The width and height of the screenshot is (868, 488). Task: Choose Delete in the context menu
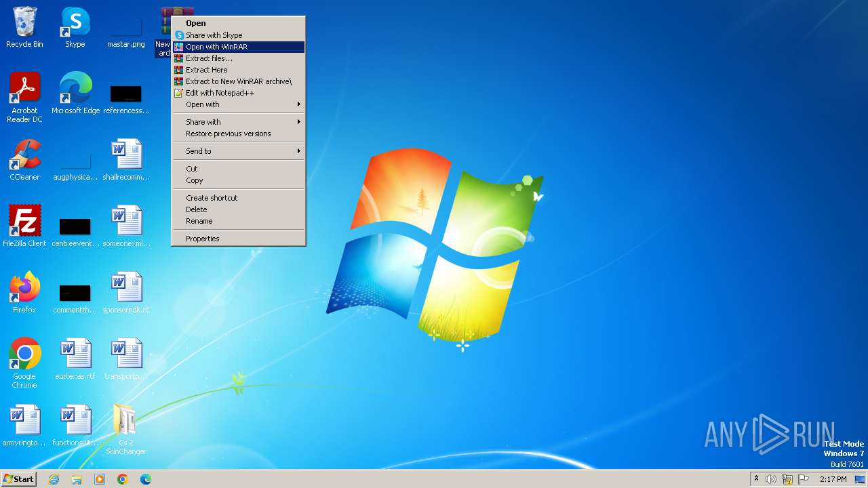[x=238, y=209]
